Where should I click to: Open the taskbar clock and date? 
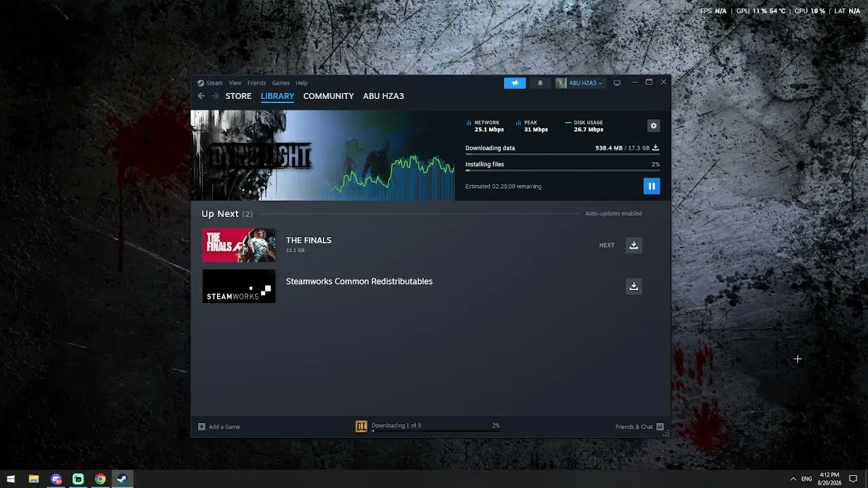pos(829,479)
